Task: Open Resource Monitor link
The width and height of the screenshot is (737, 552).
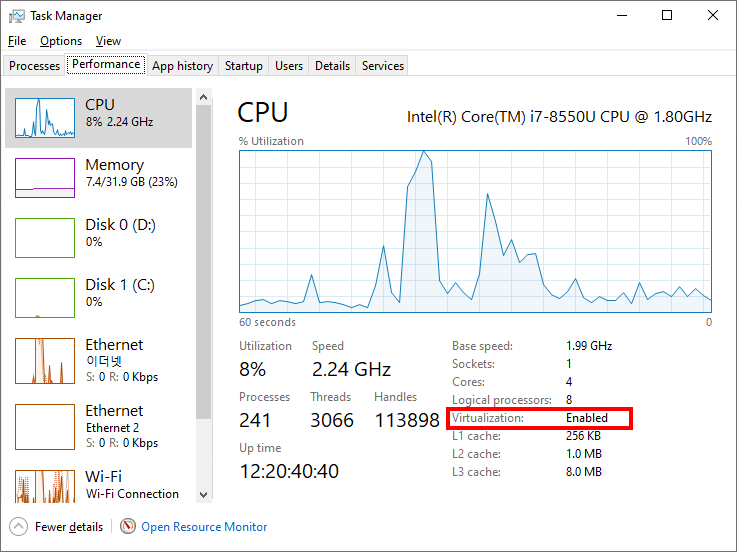Action: coord(204,526)
